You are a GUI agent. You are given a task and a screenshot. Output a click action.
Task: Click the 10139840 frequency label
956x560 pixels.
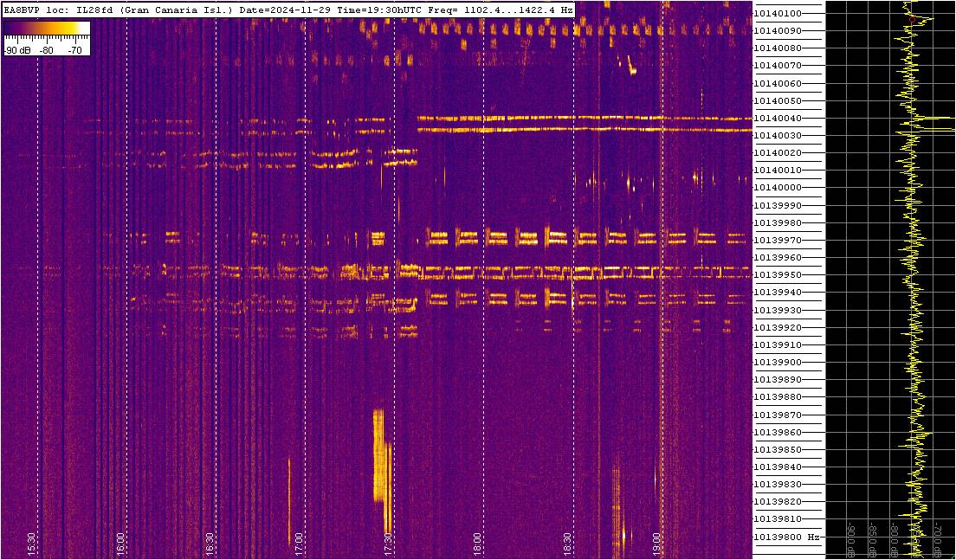point(778,467)
